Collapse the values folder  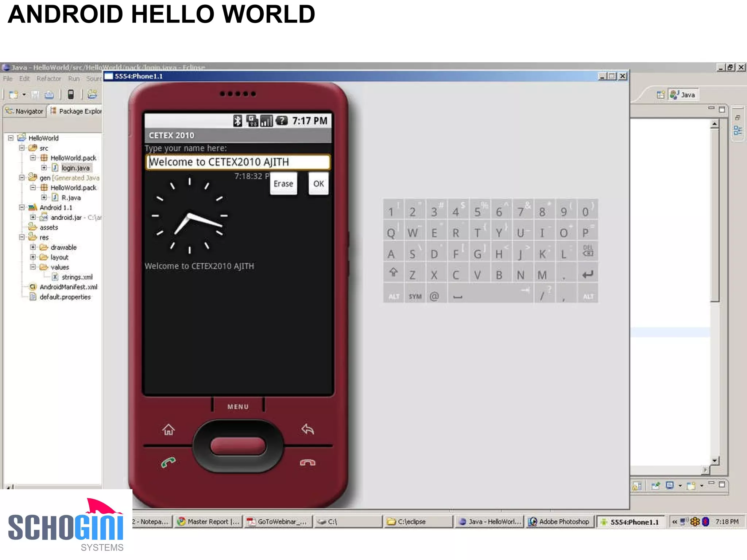(x=33, y=267)
